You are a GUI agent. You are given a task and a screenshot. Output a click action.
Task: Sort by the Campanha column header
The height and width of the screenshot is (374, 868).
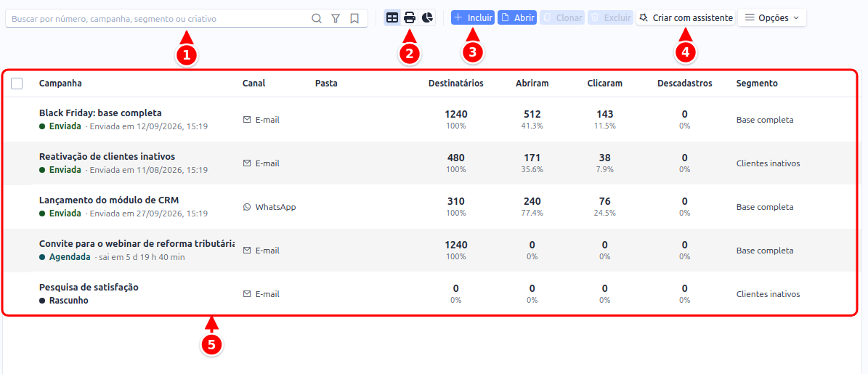[x=60, y=84]
